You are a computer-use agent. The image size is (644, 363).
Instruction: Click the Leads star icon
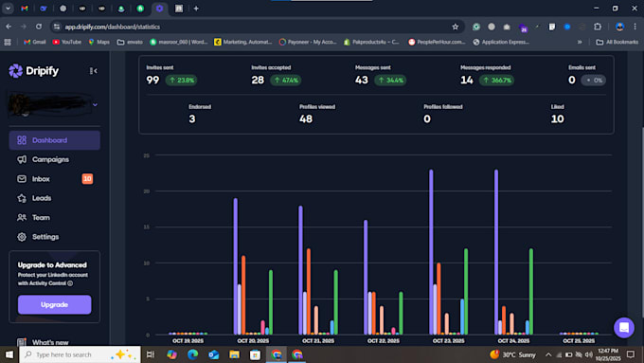click(22, 198)
